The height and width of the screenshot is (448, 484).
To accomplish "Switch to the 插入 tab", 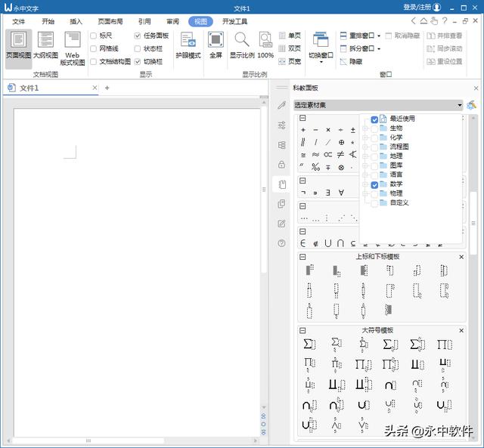I will coord(76,21).
